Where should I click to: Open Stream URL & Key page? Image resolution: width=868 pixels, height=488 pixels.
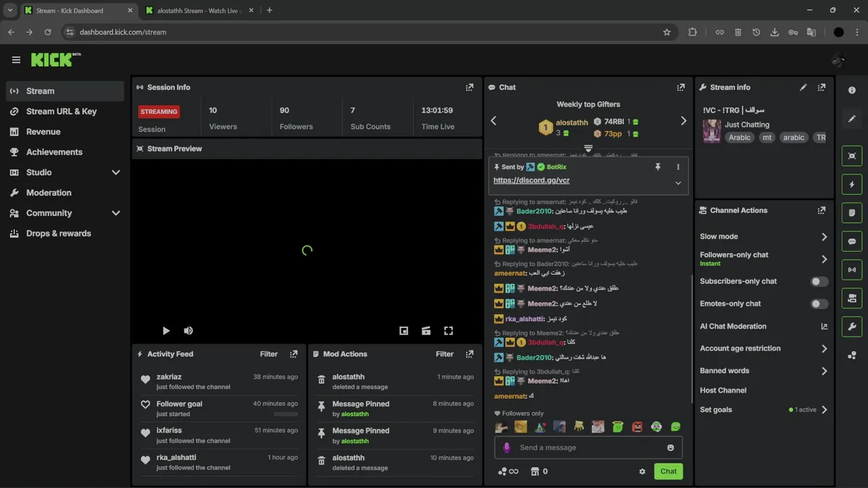tap(64, 111)
